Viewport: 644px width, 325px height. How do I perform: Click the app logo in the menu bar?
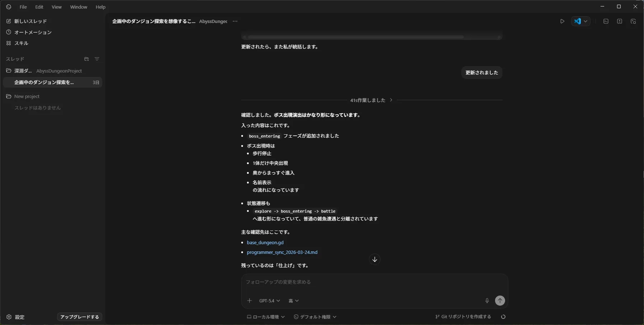coord(8,7)
